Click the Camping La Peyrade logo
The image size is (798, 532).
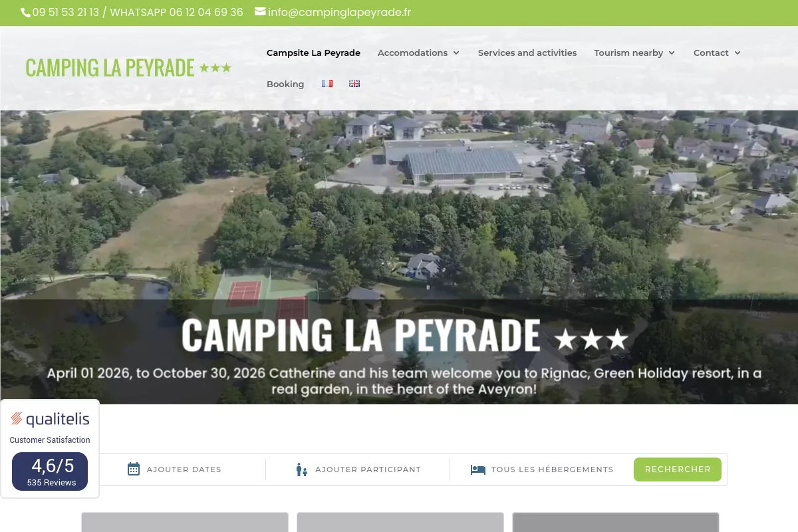(x=128, y=67)
